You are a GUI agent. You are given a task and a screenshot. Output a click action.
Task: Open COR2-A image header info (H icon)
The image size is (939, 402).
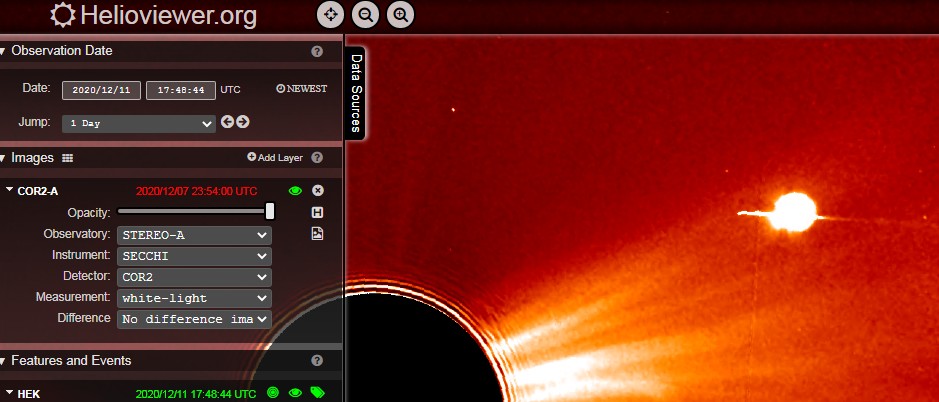(x=317, y=212)
